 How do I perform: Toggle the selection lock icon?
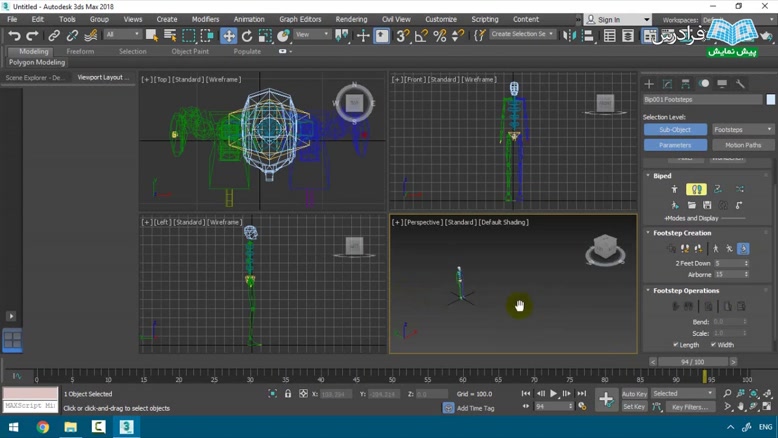click(288, 394)
